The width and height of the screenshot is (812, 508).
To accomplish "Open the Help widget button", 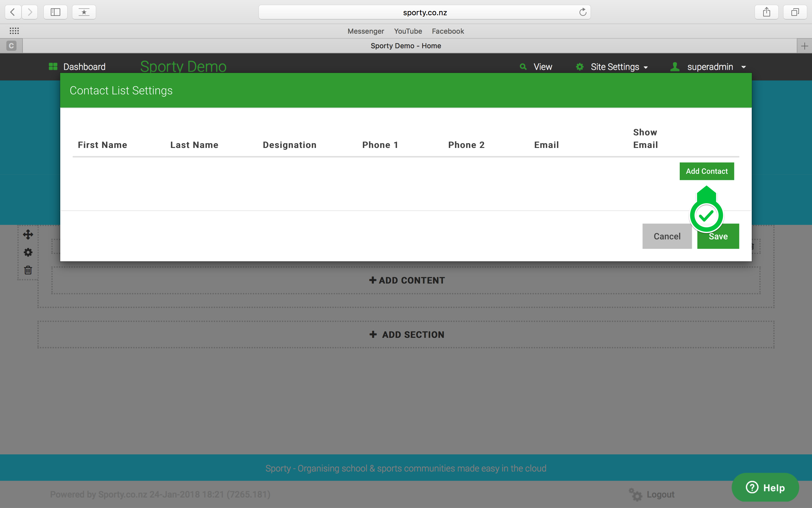I will click(765, 487).
